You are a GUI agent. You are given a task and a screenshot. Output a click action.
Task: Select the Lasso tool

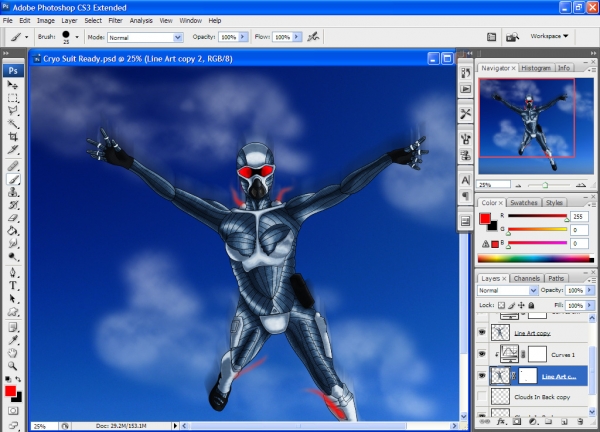[x=13, y=111]
